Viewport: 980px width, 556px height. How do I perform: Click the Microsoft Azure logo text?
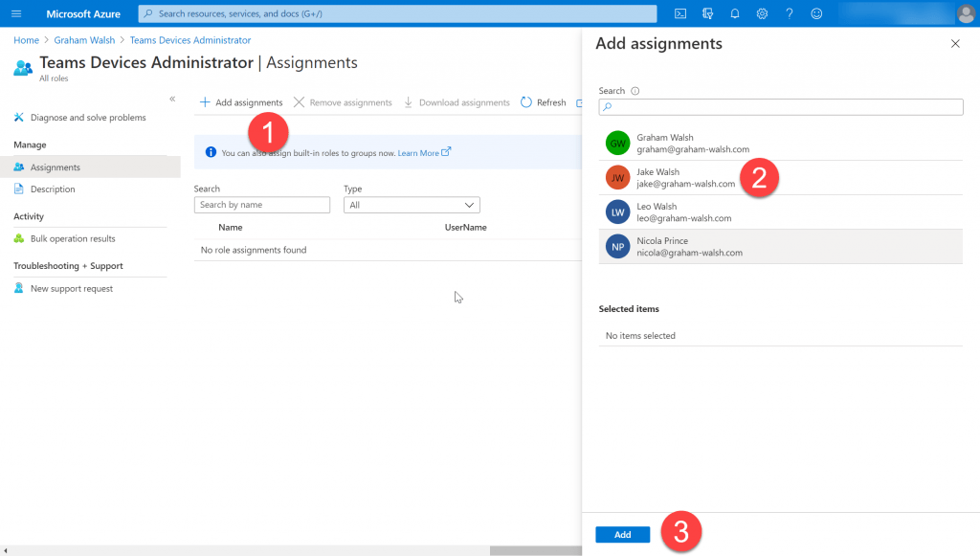point(83,13)
